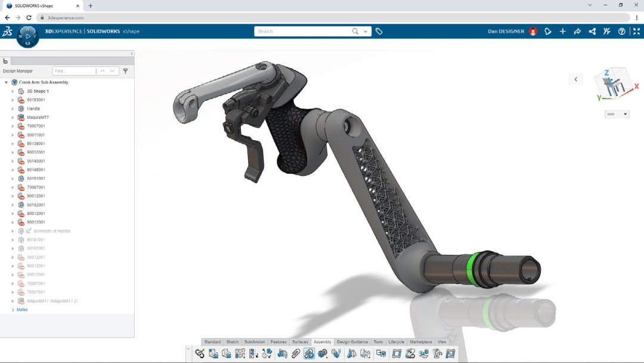644x363 pixels.
Task: Click the Find field in Design Manager
Action: click(x=74, y=71)
